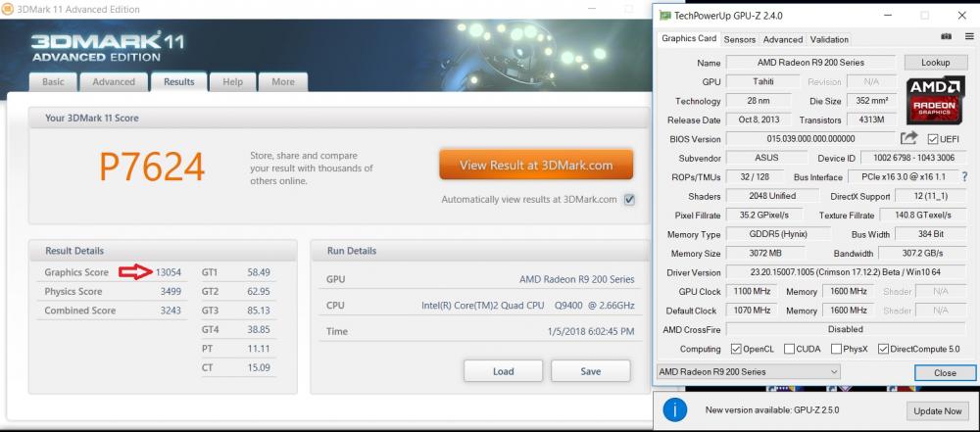Click View Result at 3DMark.com button
The width and height of the screenshot is (980, 432).
[x=536, y=165]
